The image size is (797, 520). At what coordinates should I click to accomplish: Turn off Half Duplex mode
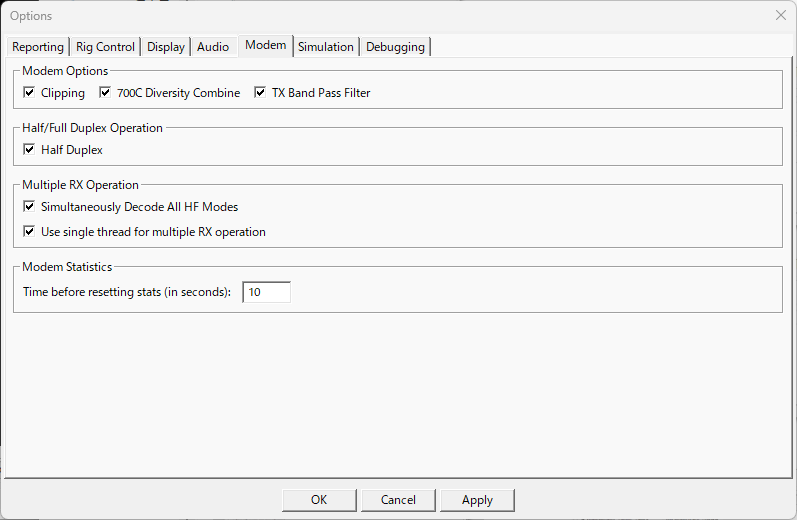click(29, 149)
